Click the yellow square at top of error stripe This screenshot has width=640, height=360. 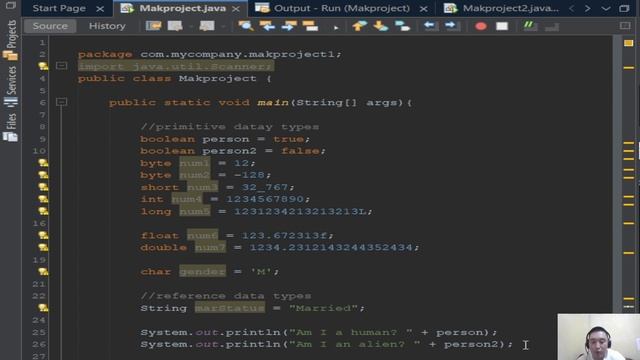tap(629, 43)
